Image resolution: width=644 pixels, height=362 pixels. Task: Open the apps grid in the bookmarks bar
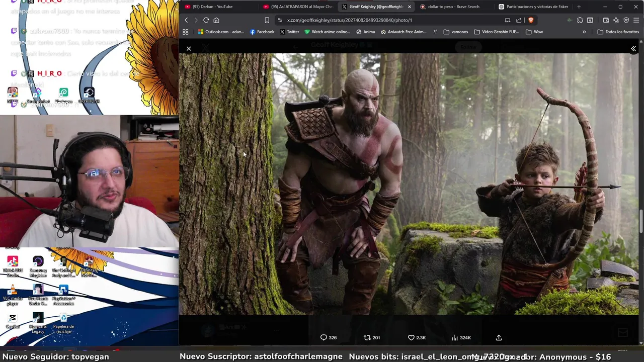(x=185, y=32)
